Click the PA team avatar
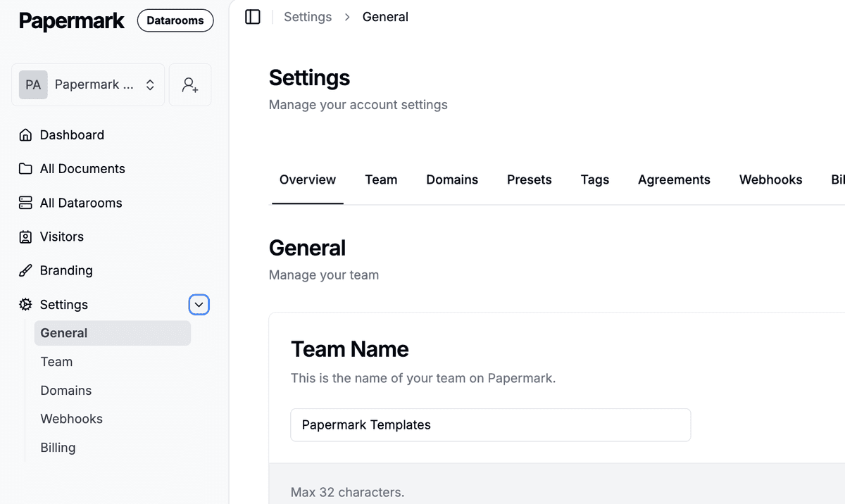Viewport: 845px width, 504px height. coord(33,85)
